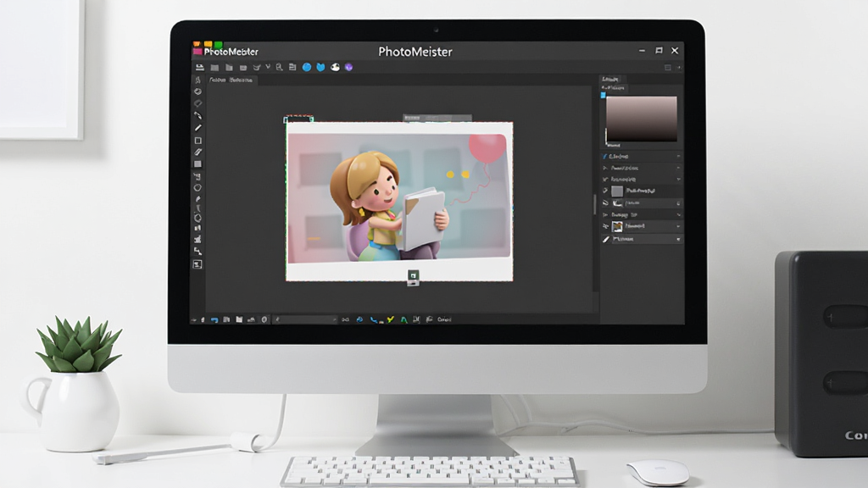This screenshot has width=868, height=488.
Task: Open the dropdown arrow on photo thumbnail layer row
Action: coord(678,226)
